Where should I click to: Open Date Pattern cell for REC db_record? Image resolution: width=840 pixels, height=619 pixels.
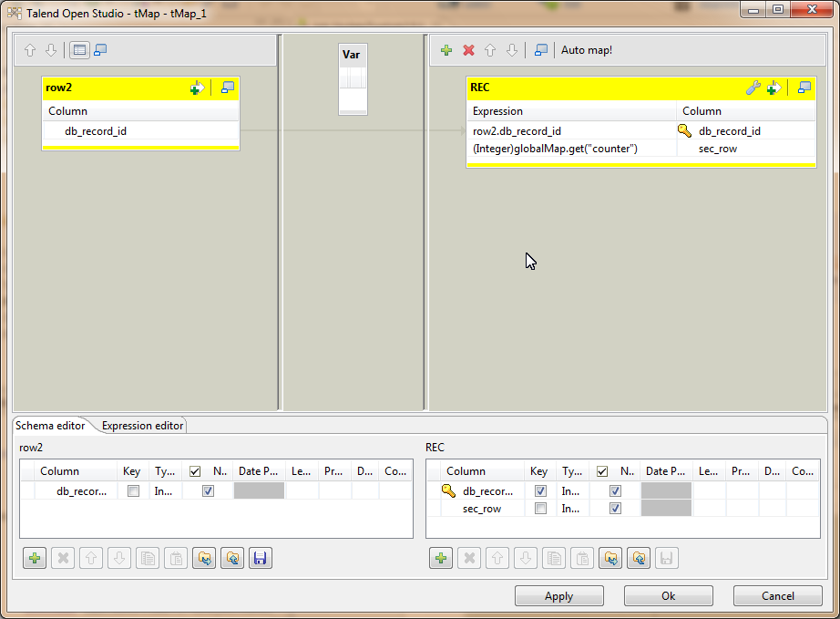[x=665, y=490]
